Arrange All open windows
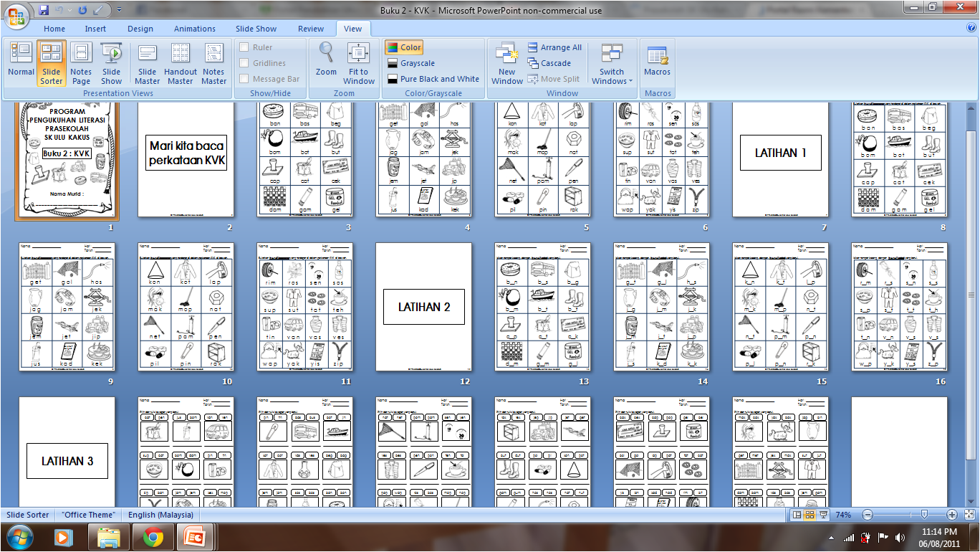 [555, 47]
